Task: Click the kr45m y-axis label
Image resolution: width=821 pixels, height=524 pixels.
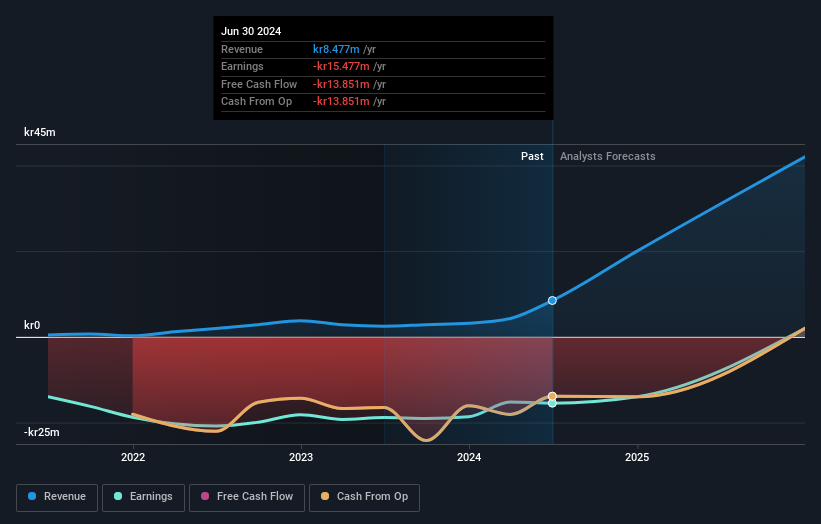Action: 40,132
